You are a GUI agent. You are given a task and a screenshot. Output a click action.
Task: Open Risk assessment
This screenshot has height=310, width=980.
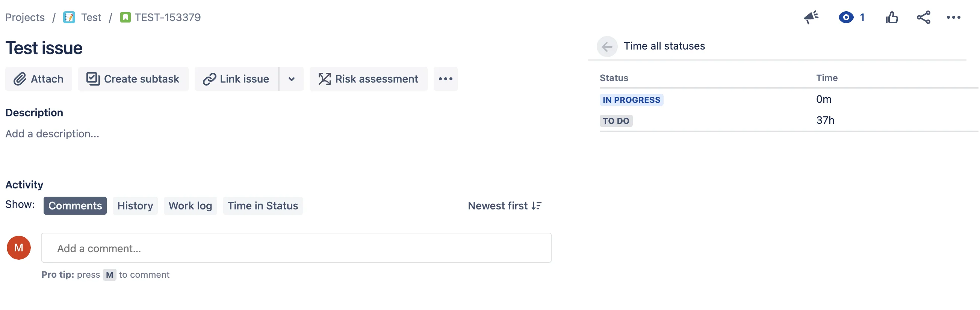tap(368, 79)
